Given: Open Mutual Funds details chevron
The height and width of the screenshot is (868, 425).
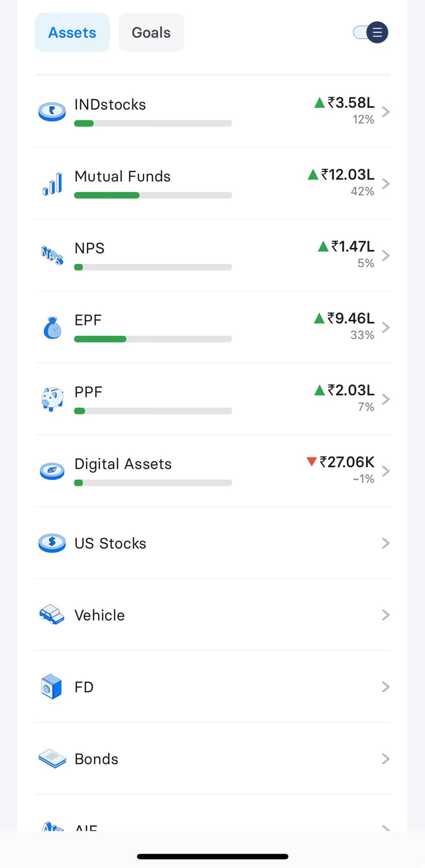Looking at the screenshot, I should pos(386,184).
